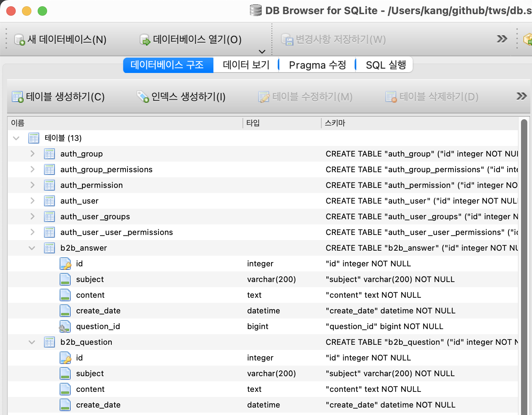Click the auth_group table icon
Screen dimensions: 532x415
(49, 154)
